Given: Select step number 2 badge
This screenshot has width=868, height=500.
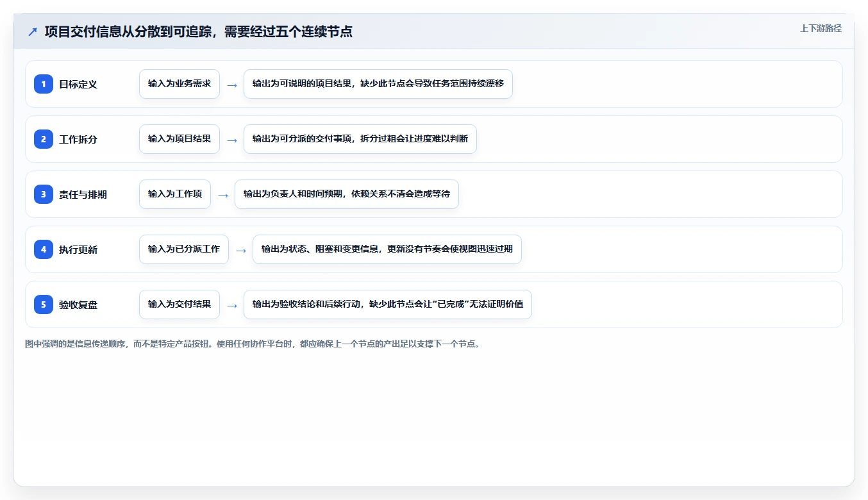Looking at the screenshot, I should (44, 139).
